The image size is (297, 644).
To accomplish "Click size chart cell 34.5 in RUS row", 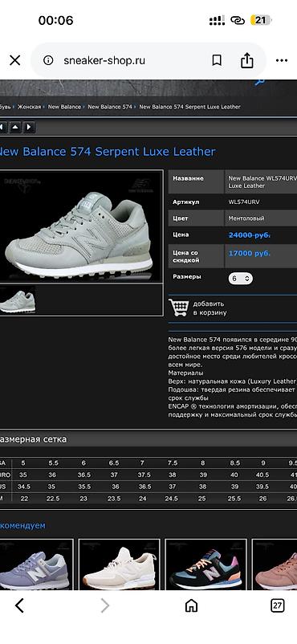I will tap(24, 487).
